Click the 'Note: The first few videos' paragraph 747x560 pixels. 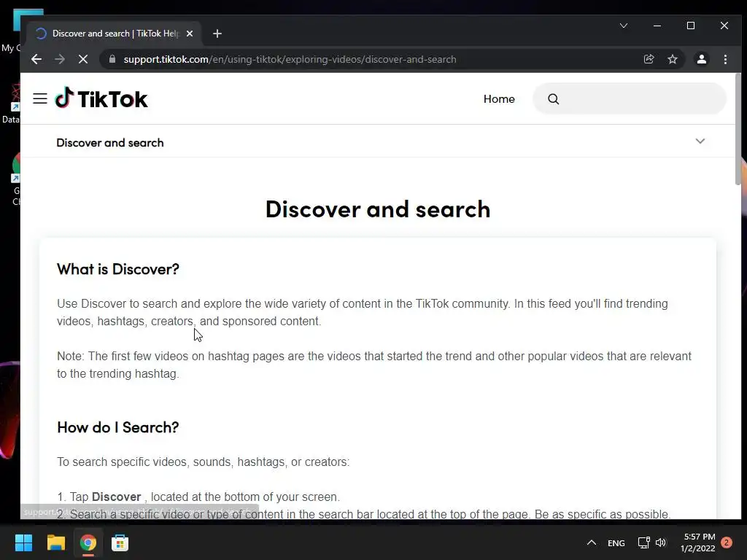coord(374,365)
